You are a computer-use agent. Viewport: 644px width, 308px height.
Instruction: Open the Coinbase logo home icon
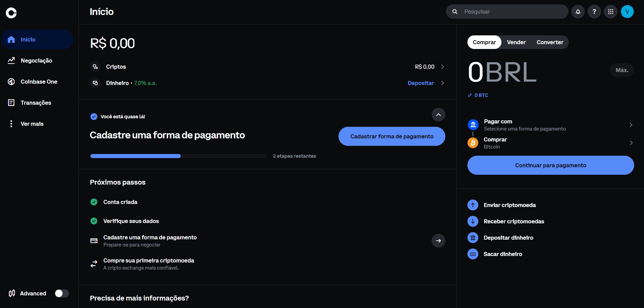pos(11,13)
